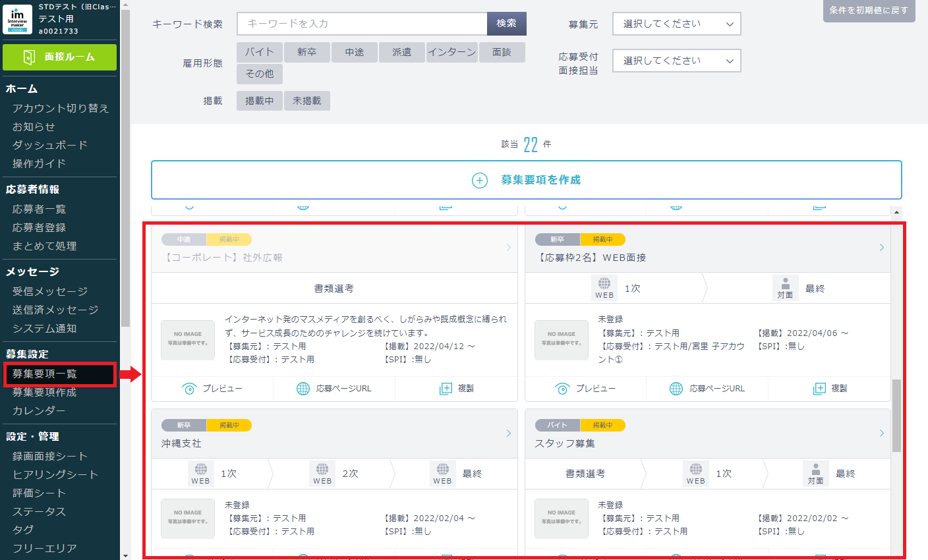Click NO IMAGE thumbnail in スタッフ募集 card
Viewport: 928px width, 560px height.
[x=562, y=518]
